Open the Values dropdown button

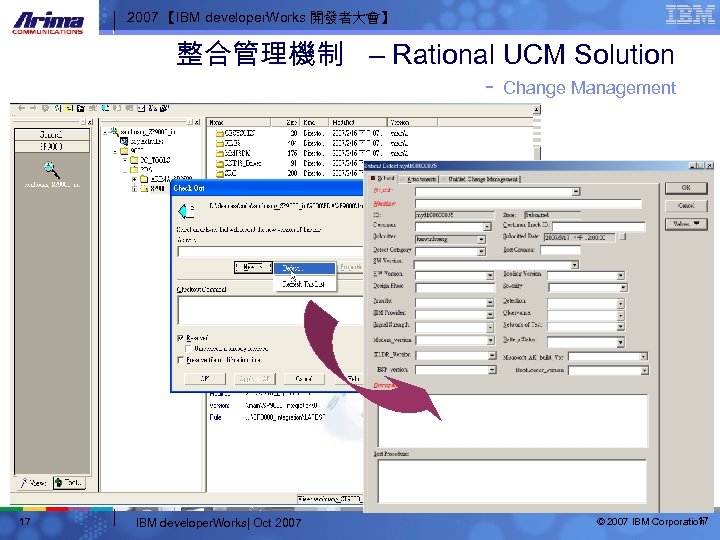tap(686, 224)
